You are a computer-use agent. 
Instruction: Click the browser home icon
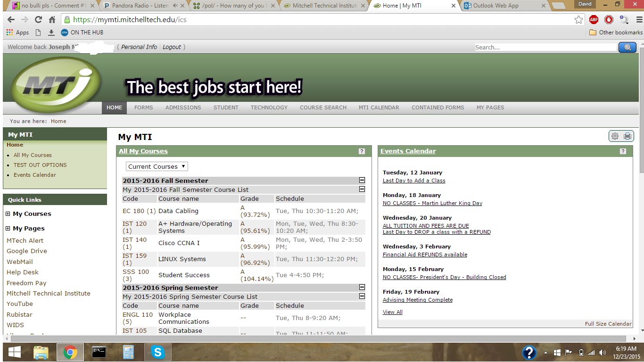pos(52,20)
